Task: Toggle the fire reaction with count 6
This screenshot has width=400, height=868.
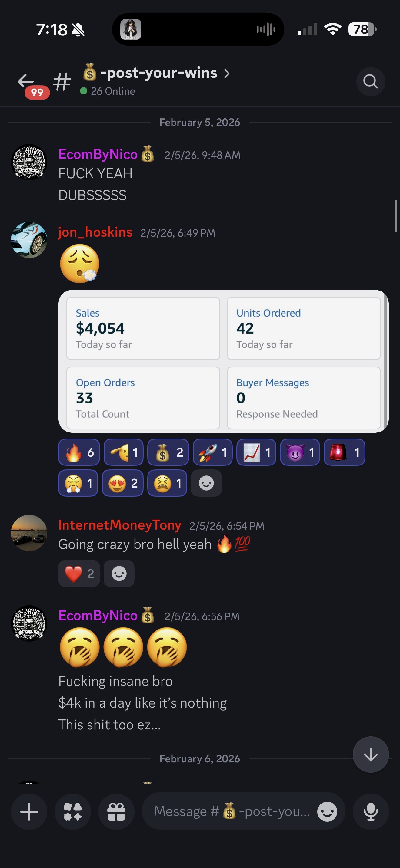Action: 79,452
